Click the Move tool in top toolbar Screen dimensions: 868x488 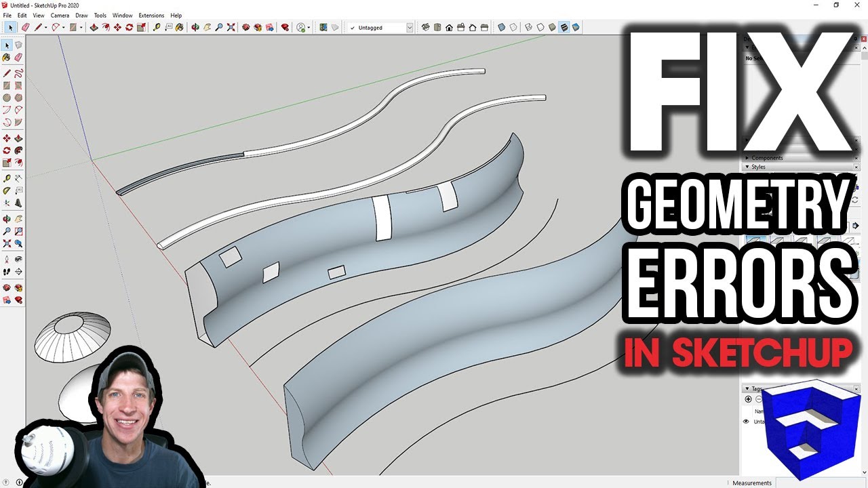tap(117, 27)
